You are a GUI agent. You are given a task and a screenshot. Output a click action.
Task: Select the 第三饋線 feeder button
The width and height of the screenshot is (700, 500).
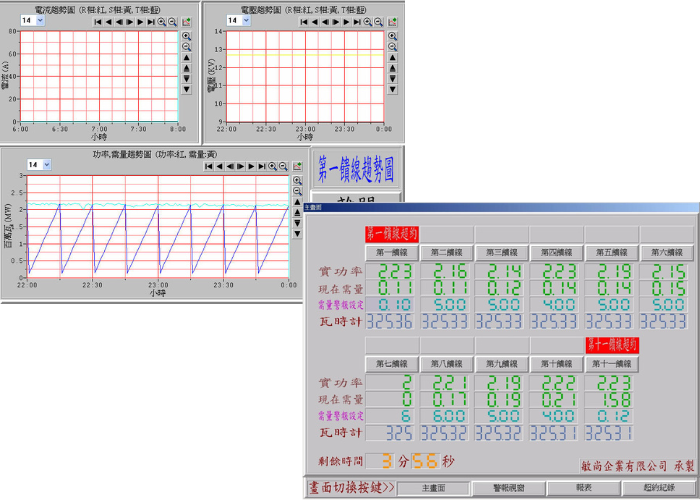pos(502,253)
